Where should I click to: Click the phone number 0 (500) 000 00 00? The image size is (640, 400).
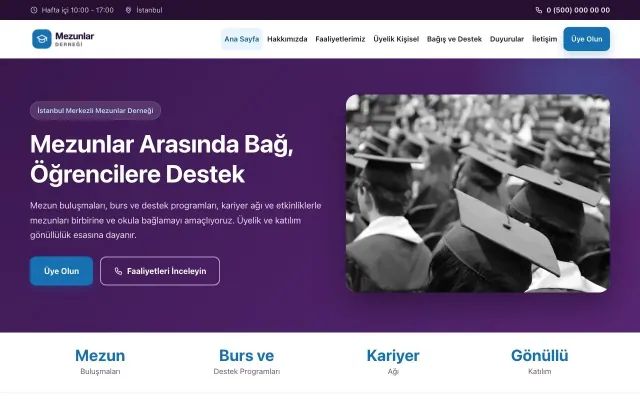point(578,10)
